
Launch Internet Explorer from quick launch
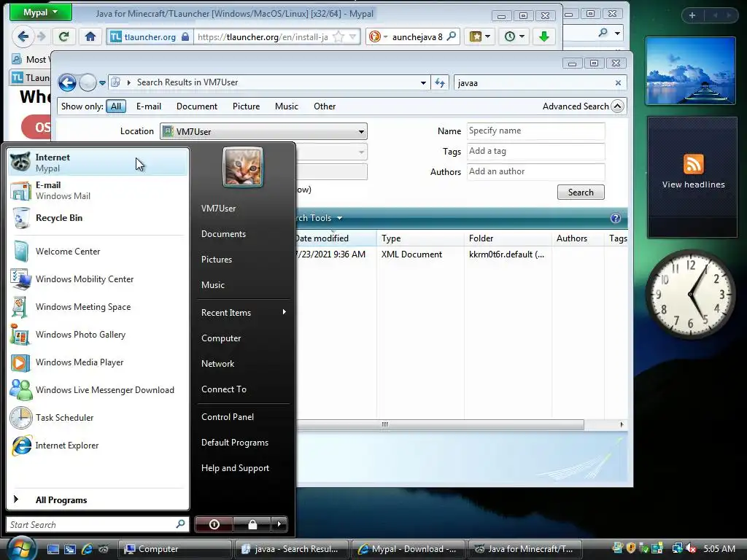click(87, 549)
